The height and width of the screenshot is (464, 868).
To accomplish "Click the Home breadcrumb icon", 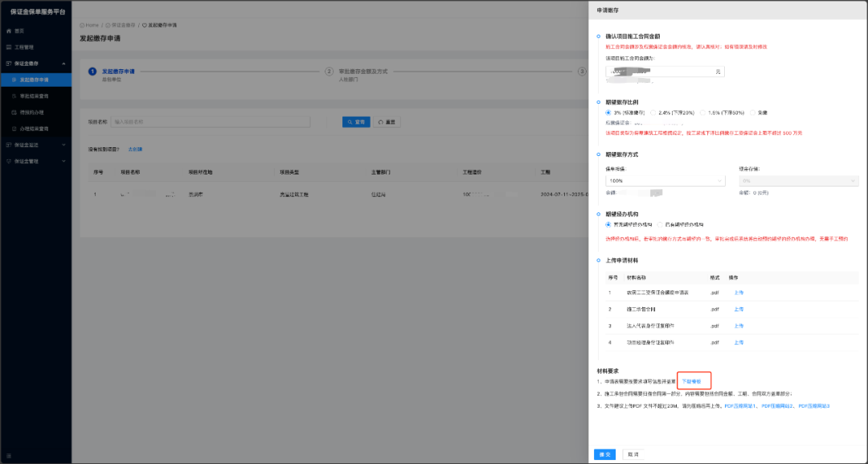I will click(82, 25).
